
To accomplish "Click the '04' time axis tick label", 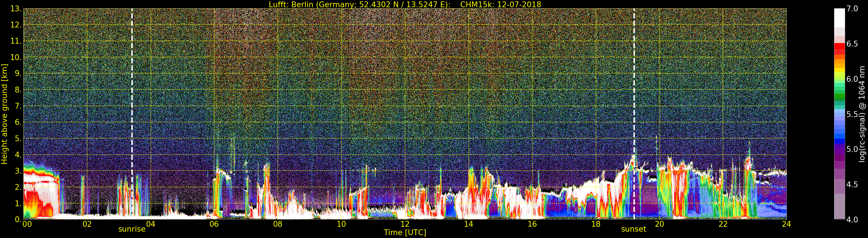I will tap(151, 224).
